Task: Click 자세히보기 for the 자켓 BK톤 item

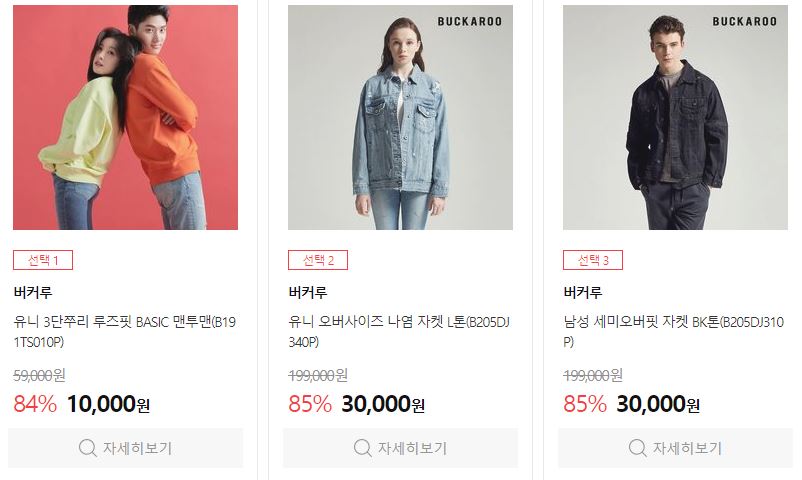Action: pos(675,448)
